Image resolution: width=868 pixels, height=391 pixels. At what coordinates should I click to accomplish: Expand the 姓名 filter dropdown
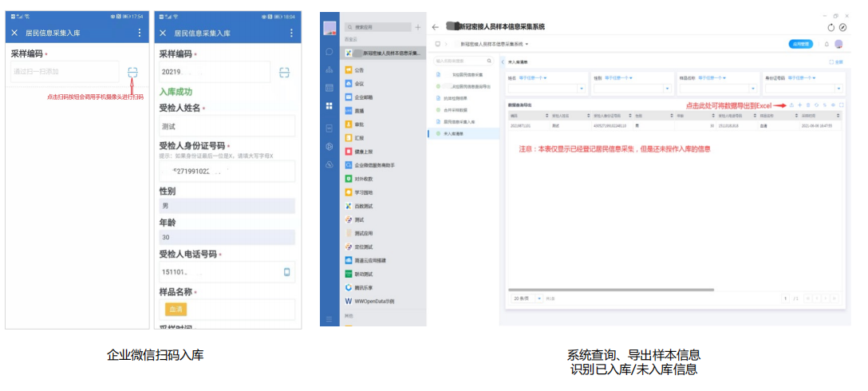pyautogui.click(x=582, y=89)
